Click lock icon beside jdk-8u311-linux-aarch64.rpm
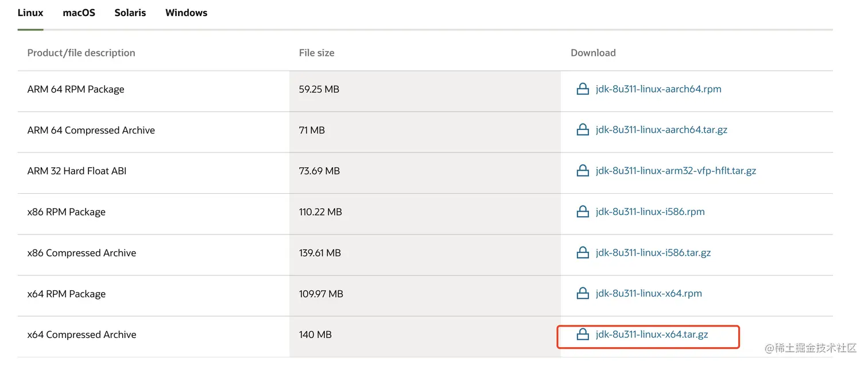The image size is (868, 365). coord(583,89)
